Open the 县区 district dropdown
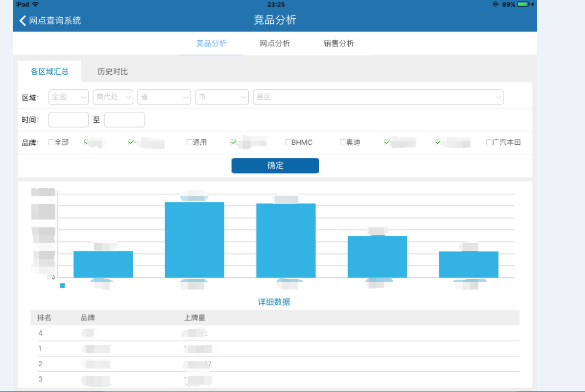Image resolution: width=585 pixels, height=392 pixels. (x=378, y=97)
